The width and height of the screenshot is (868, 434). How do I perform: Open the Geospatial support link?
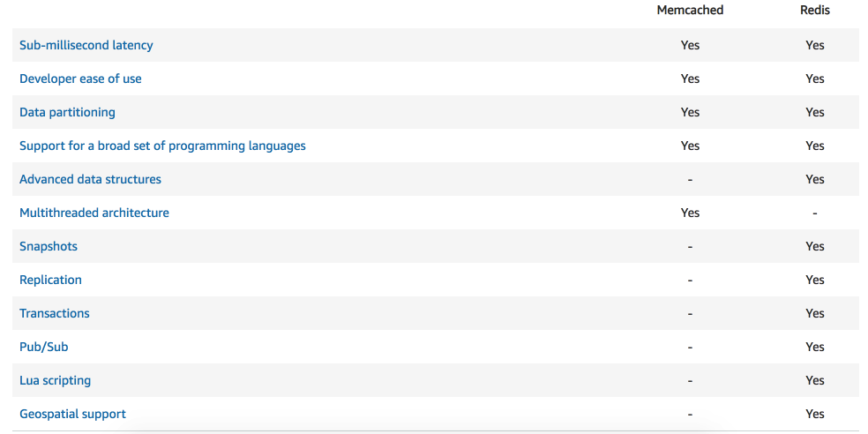pos(72,414)
